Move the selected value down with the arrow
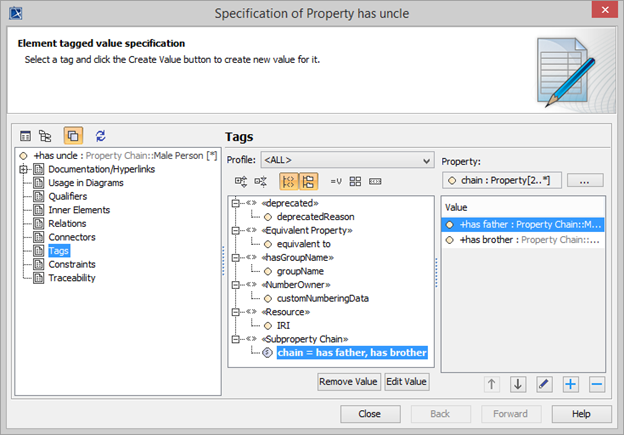 coord(518,384)
